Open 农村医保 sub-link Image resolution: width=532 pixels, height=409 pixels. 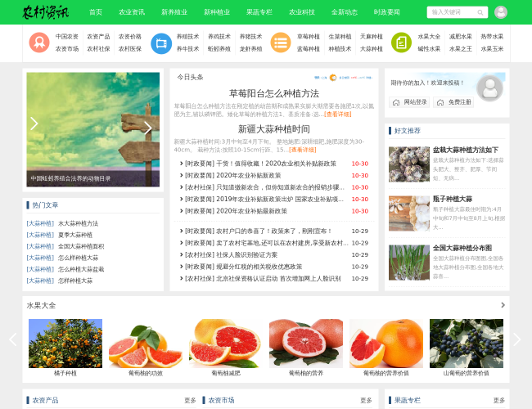click(130, 49)
